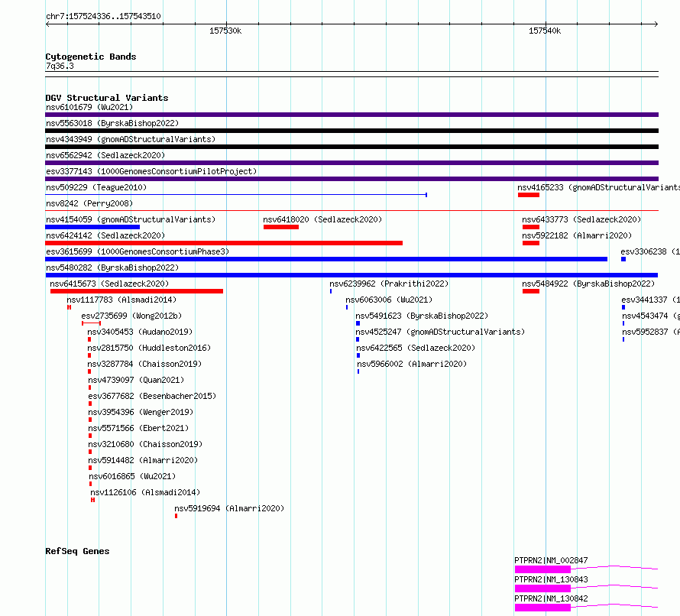Select the nsv8242 (Perry2008) label

point(89,203)
